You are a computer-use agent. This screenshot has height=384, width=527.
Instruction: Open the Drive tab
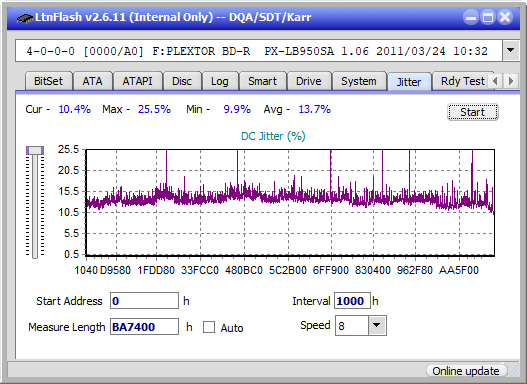click(309, 81)
